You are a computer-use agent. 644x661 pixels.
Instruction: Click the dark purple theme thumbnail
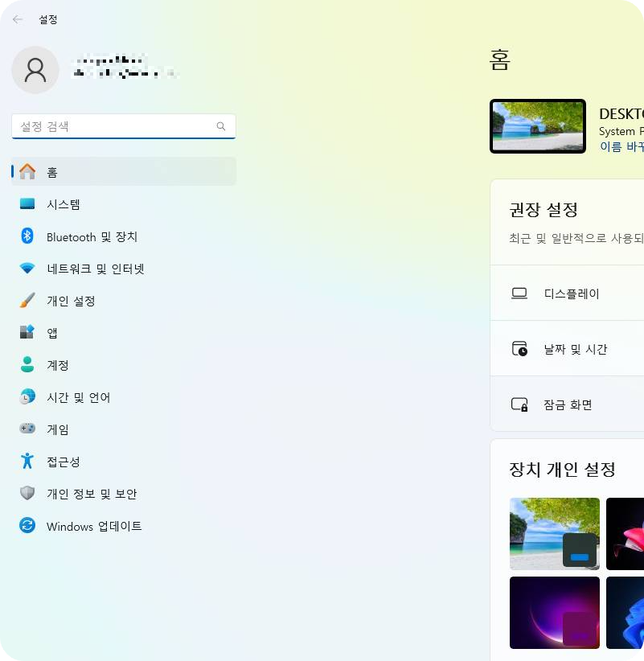click(x=554, y=612)
